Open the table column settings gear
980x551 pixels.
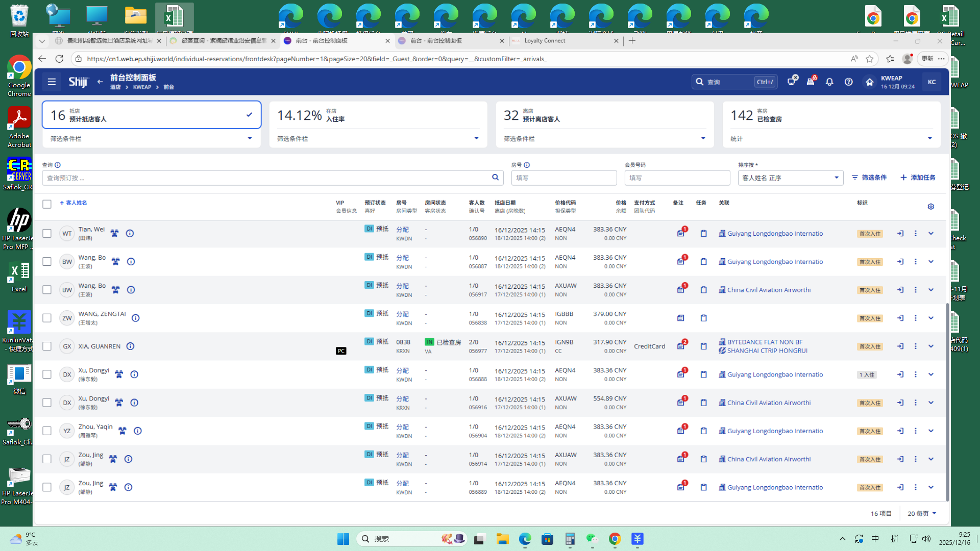pyautogui.click(x=930, y=207)
